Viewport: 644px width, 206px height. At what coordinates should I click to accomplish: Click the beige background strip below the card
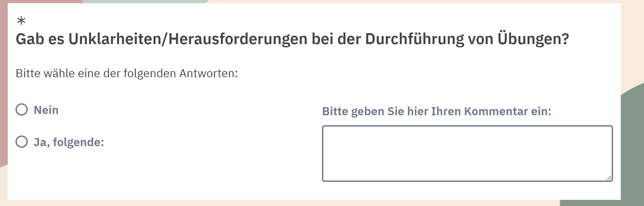(290, 203)
